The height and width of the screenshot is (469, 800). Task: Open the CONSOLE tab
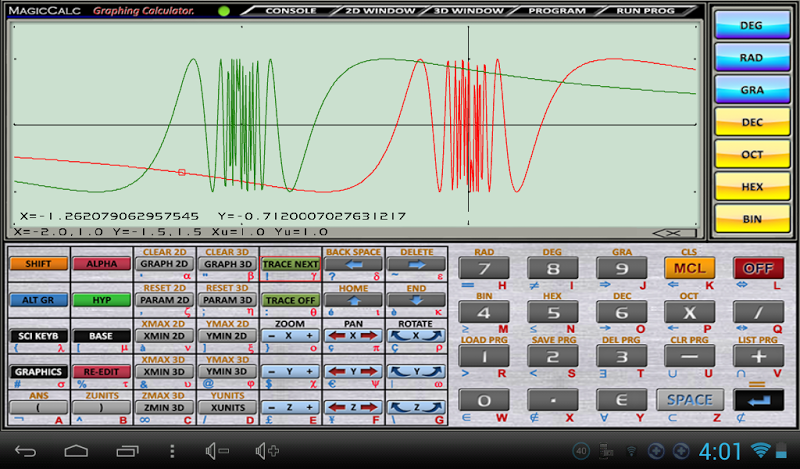tap(292, 11)
